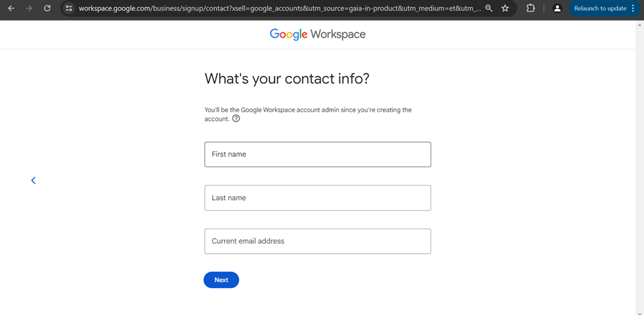The height and width of the screenshot is (315, 644).
Task: Open Chrome three-dot menu
Action: 633,8
